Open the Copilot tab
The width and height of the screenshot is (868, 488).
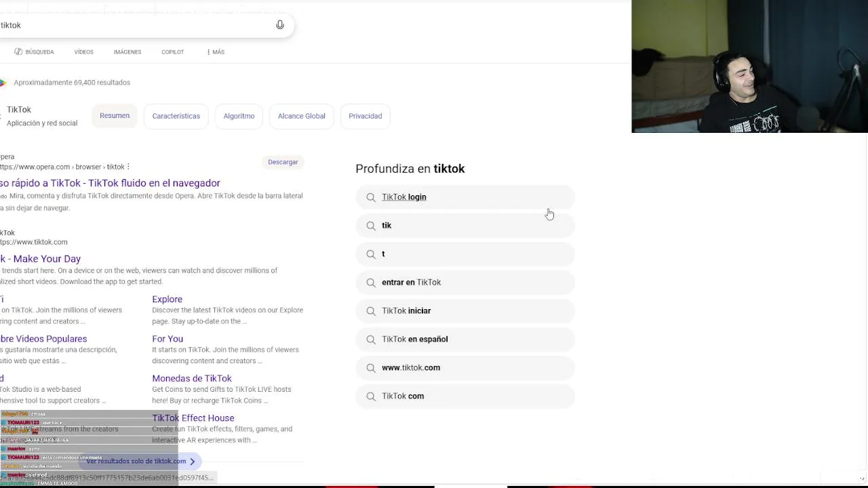click(173, 52)
